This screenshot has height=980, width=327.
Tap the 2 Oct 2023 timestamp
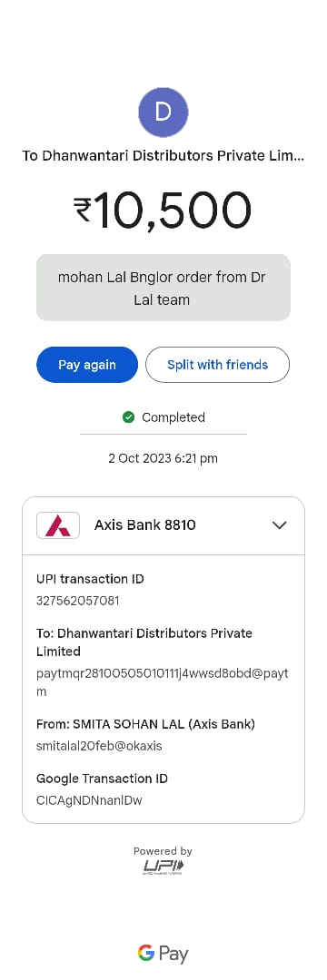[163, 458]
